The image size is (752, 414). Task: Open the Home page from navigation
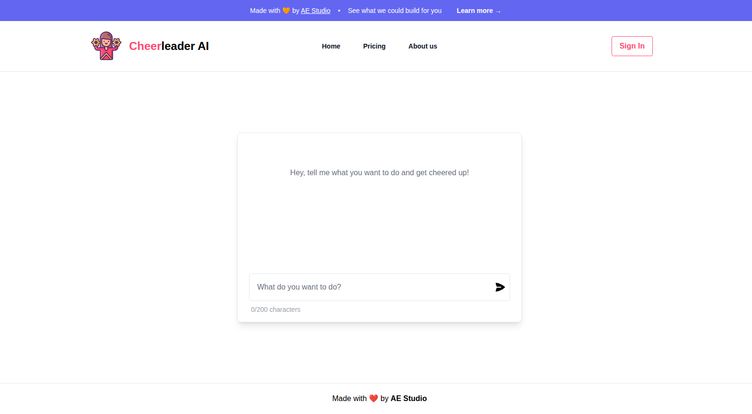331,46
